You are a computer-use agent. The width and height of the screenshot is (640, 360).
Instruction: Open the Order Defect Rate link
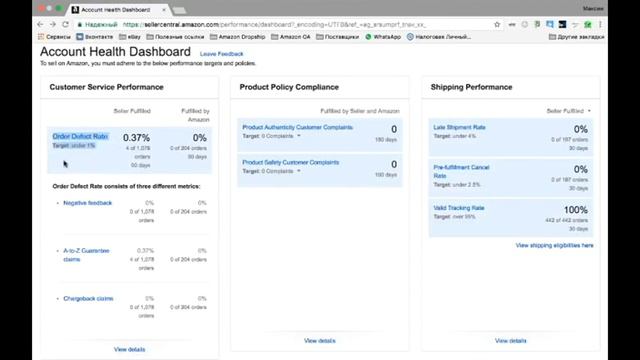(80, 136)
